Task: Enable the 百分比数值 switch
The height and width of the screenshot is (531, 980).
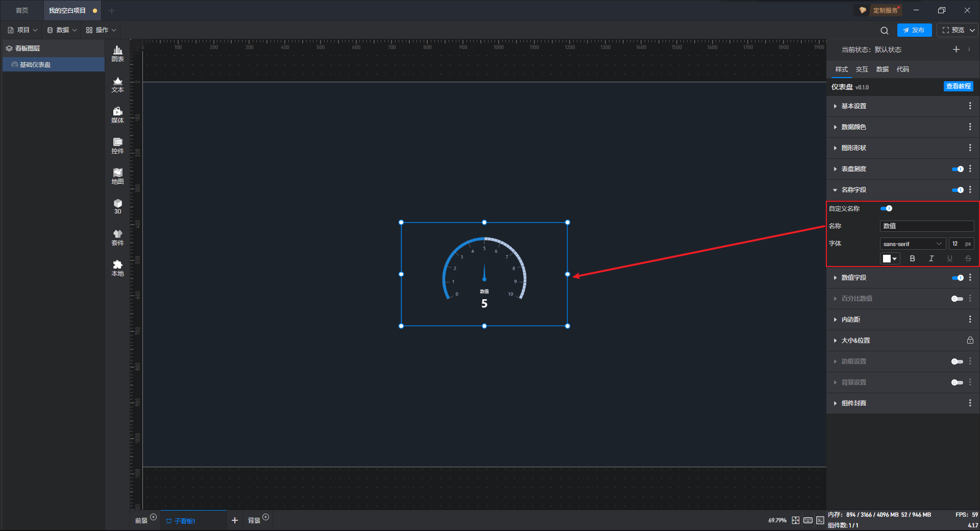Action: tap(958, 299)
